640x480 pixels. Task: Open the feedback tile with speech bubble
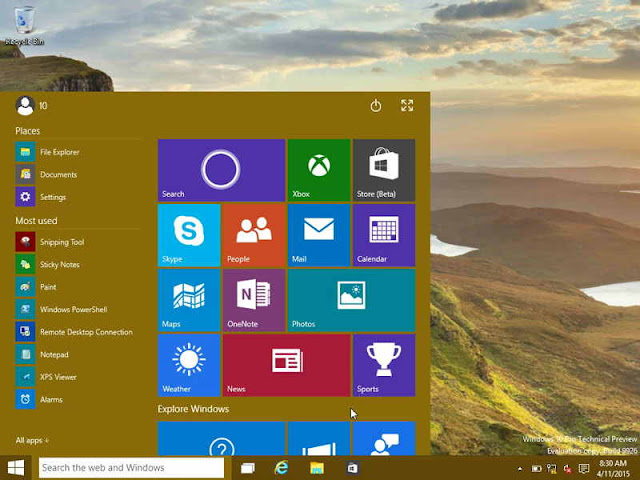tap(384, 438)
